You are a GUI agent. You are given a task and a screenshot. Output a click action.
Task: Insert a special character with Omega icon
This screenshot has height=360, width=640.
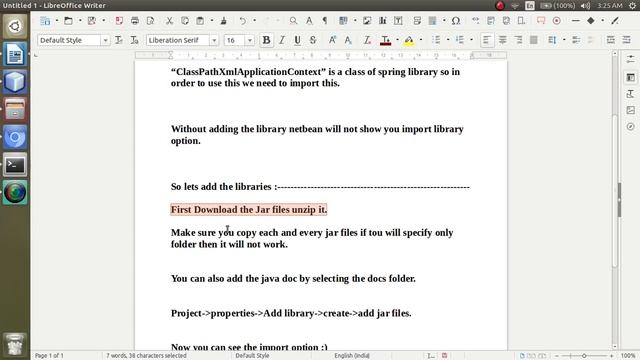(456, 21)
